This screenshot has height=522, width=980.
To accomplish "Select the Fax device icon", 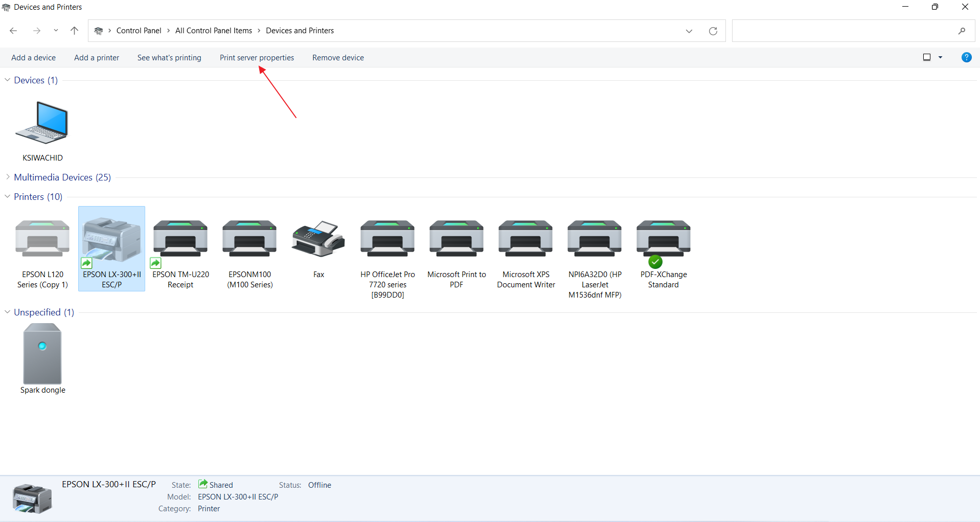I will pyautogui.click(x=318, y=239).
